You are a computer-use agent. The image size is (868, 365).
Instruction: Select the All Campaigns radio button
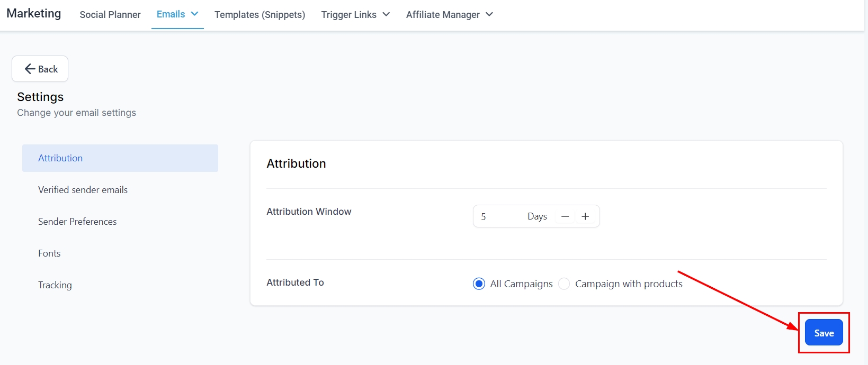point(479,284)
